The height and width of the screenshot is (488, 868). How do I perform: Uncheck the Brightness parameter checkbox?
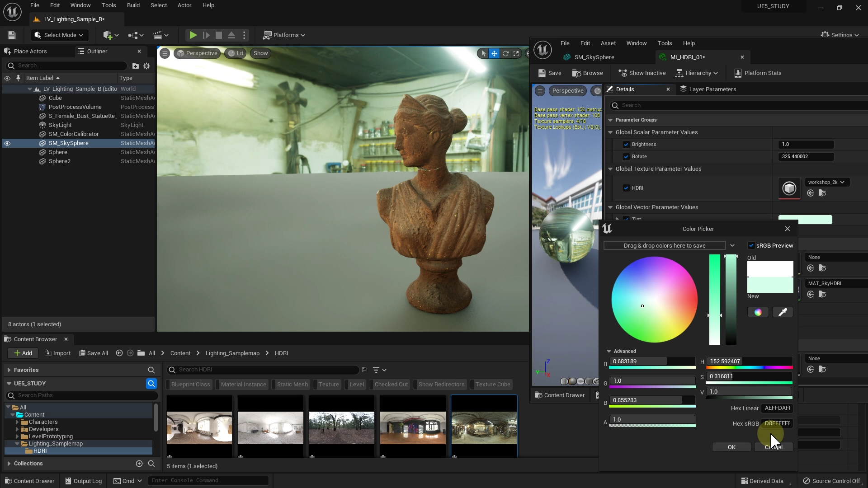pyautogui.click(x=626, y=145)
